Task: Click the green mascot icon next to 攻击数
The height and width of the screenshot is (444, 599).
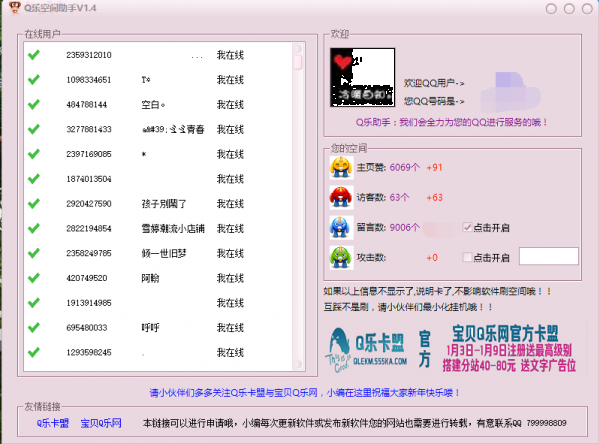Action: point(341,258)
